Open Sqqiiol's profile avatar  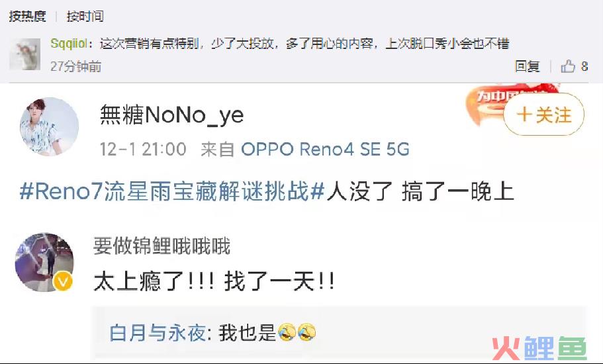(25, 54)
